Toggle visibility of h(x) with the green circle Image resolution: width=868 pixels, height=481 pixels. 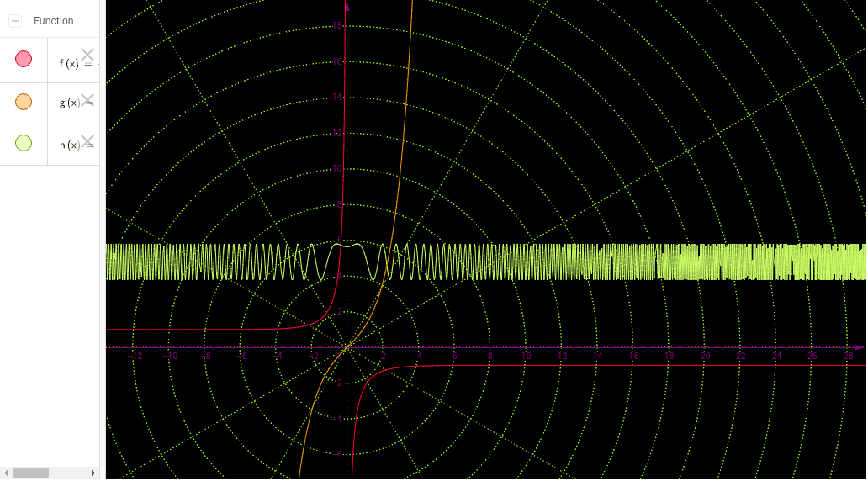pyautogui.click(x=24, y=143)
